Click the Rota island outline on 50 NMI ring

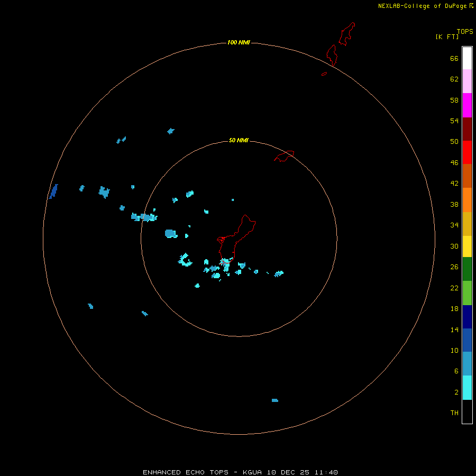(x=284, y=156)
